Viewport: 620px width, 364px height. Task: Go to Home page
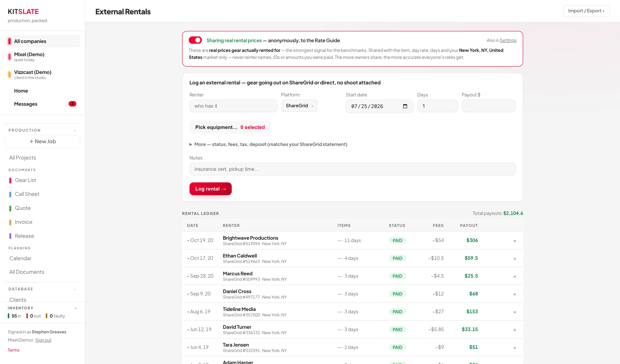point(21,91)
